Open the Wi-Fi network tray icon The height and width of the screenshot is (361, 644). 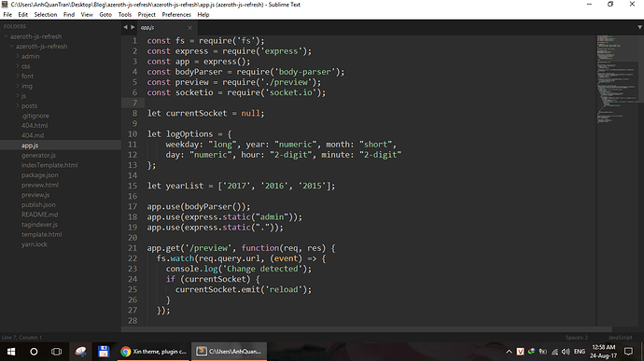[554, 352]
